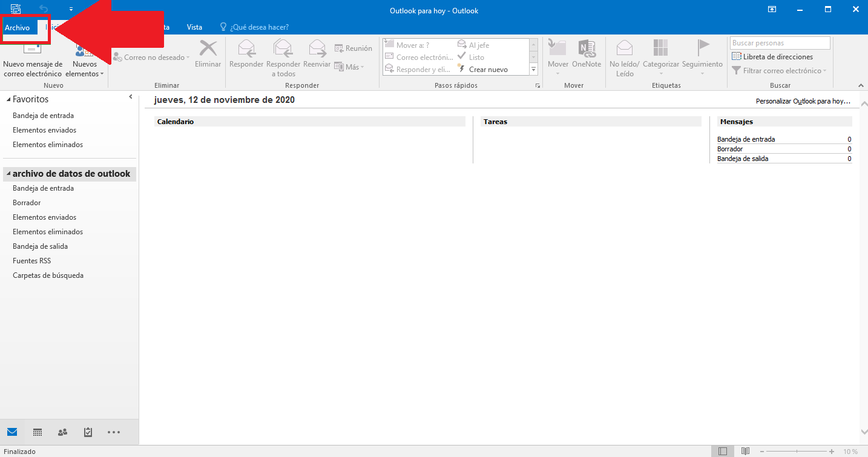This screenshot has width=868, height=457.
Task: Select Reading view status bar icon
Action: pos(745,452)
